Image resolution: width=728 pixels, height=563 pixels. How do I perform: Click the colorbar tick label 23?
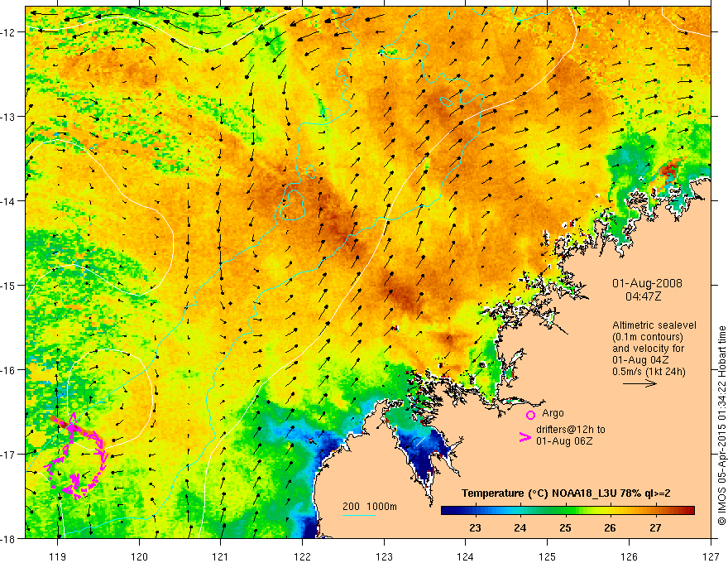(475, 527)
